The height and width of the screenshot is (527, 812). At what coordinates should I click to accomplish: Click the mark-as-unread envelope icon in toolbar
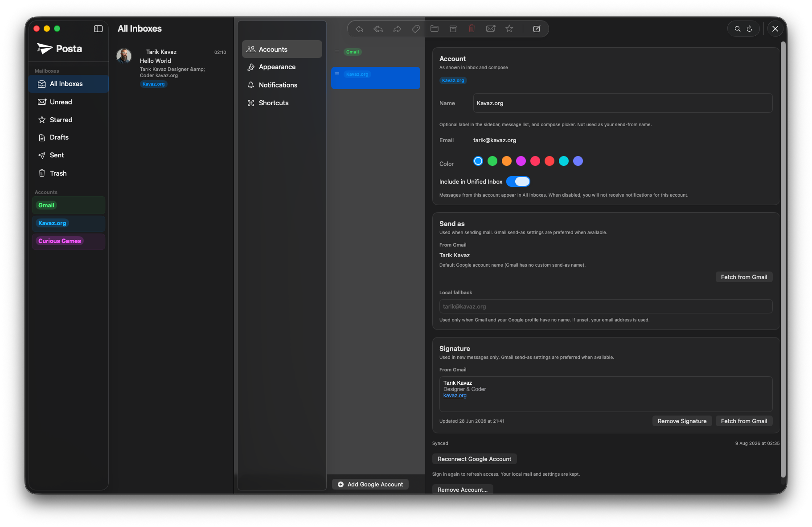(x=491, y=29)
